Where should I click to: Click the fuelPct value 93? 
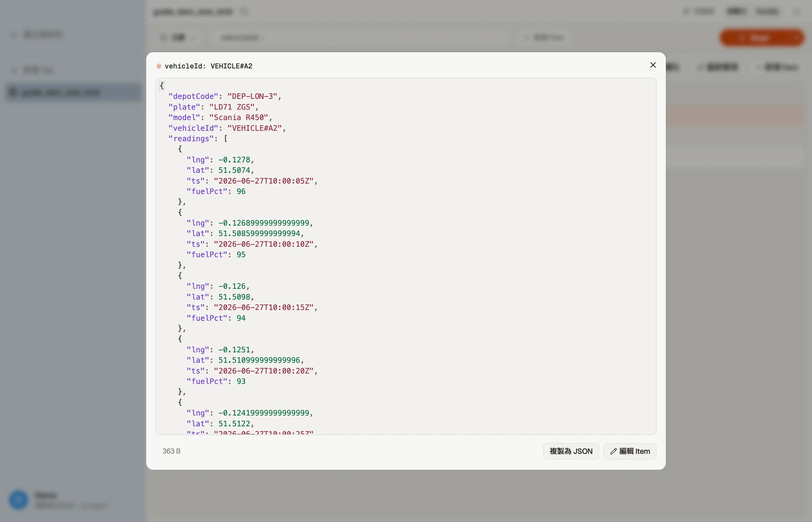coord(241,381)
